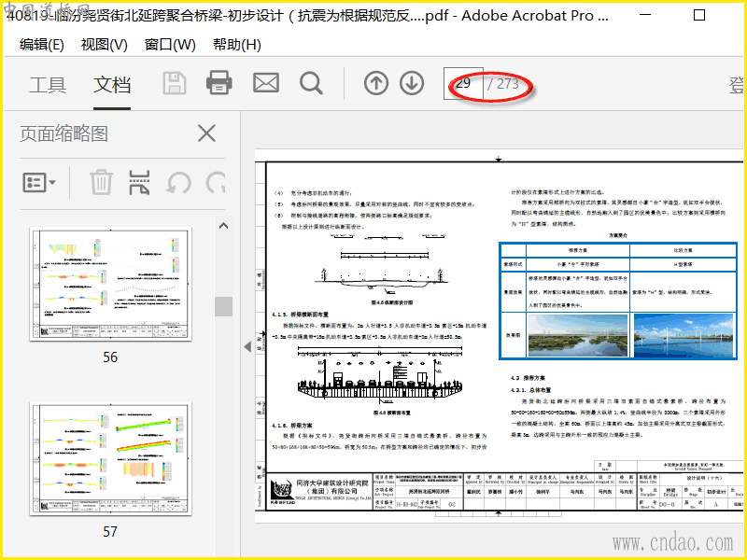The height and width of the screenshot is (560, 747).
Task: Open the thumbnail options dropdown menu
Action: (x=39, y=182)
